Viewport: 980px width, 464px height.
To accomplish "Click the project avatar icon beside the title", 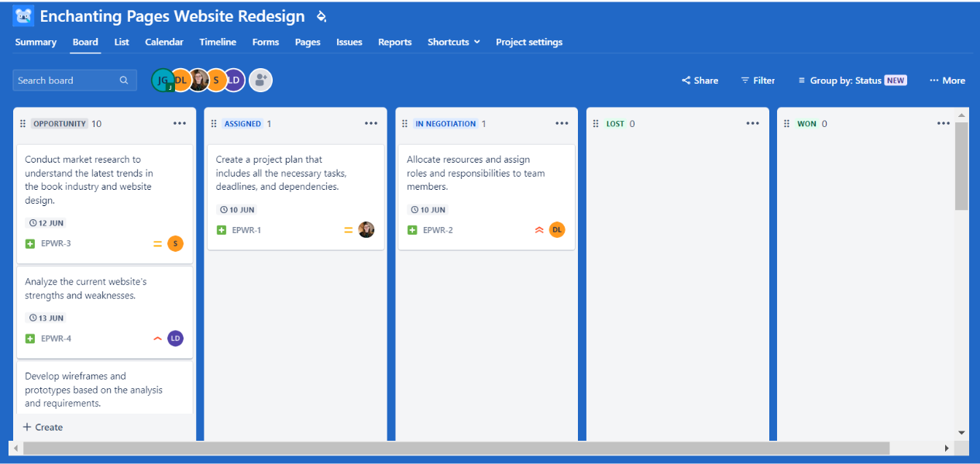I will point(23,15).
